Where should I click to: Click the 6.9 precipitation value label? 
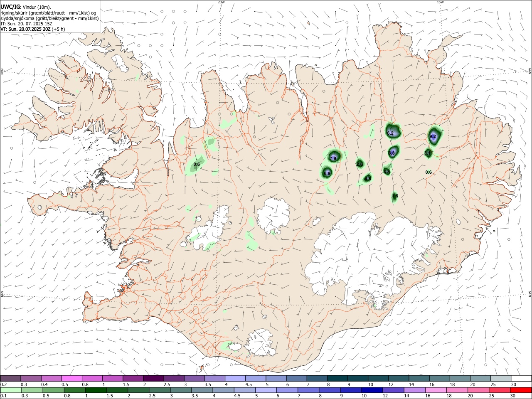pyautogui.click(x=327, y=173)
